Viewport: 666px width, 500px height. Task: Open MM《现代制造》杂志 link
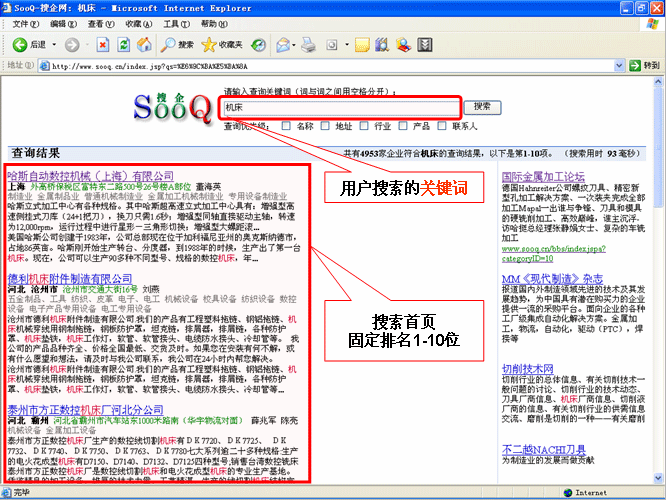click(552, 279)
